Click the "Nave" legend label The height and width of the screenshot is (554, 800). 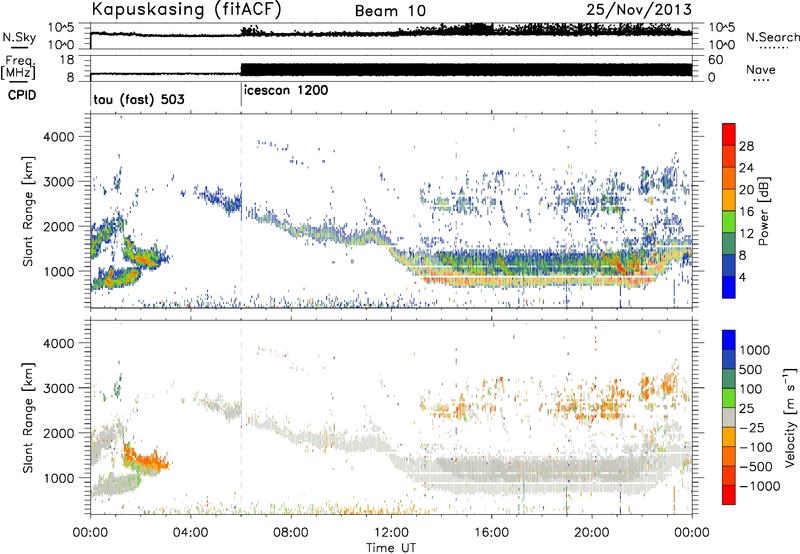coord(761,70)
